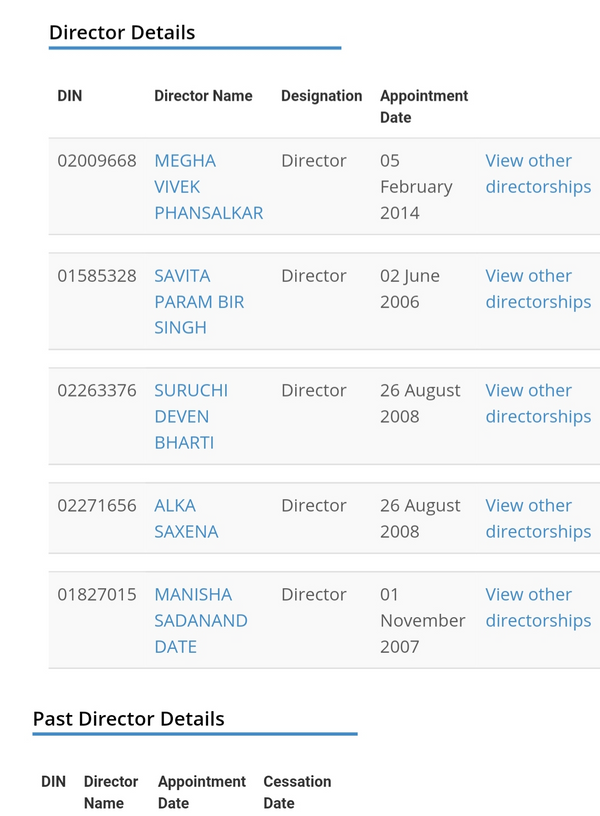Click the Director Name column header
Image resolution: width=600 pixels, height=816 pixels.
pyautogui.click(x=203, y=96)
